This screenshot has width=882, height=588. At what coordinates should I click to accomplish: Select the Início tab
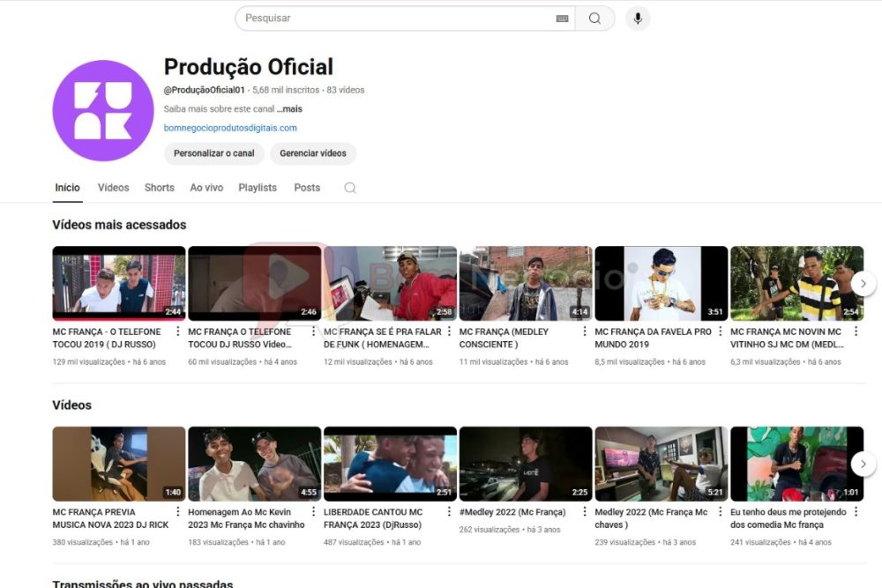coord(68,188)
